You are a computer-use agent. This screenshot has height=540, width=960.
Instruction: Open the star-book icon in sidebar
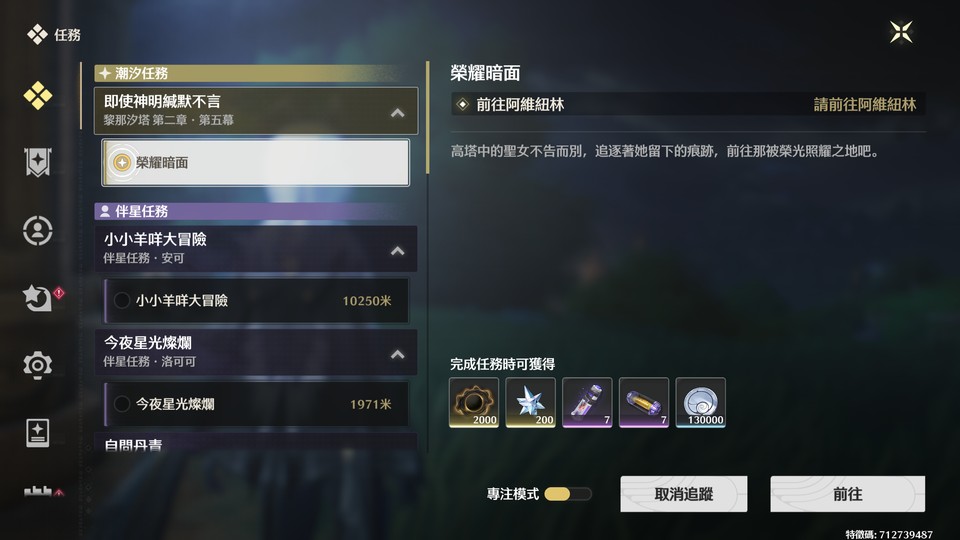coord(38,432)
